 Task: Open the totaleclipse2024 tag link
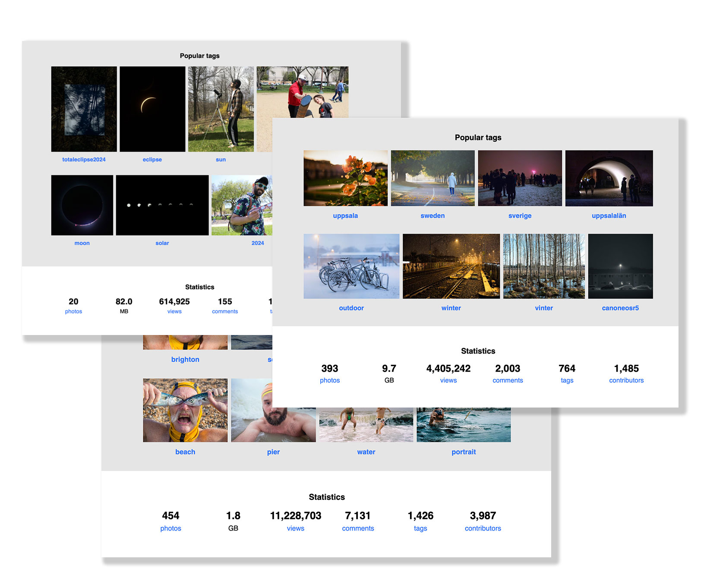click(x=84, y=160)
